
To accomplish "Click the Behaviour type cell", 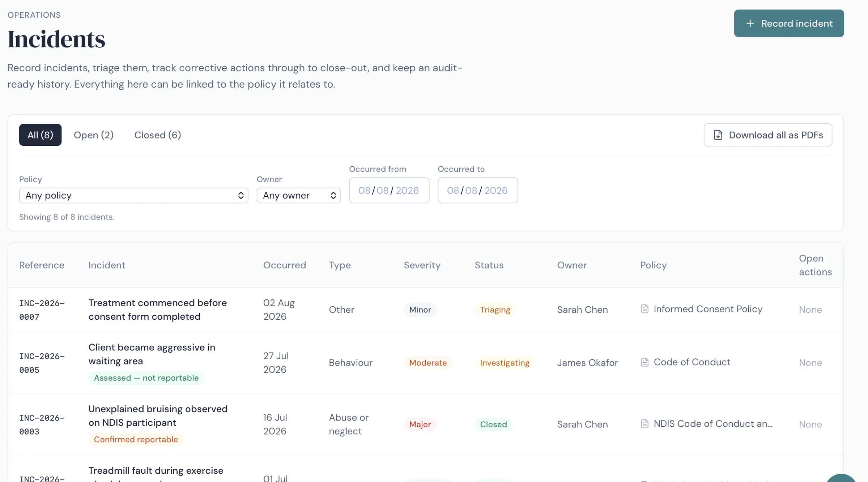I will click(x=350, y=363).
